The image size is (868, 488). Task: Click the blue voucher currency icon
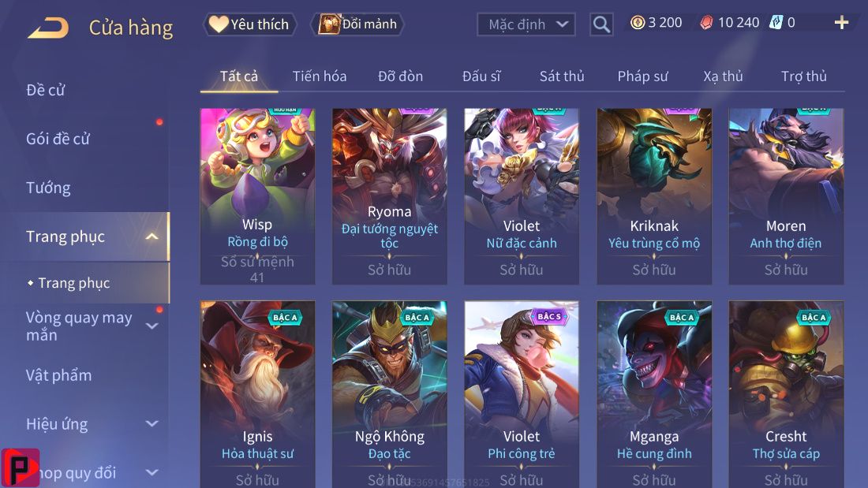[x=776, y=23]
